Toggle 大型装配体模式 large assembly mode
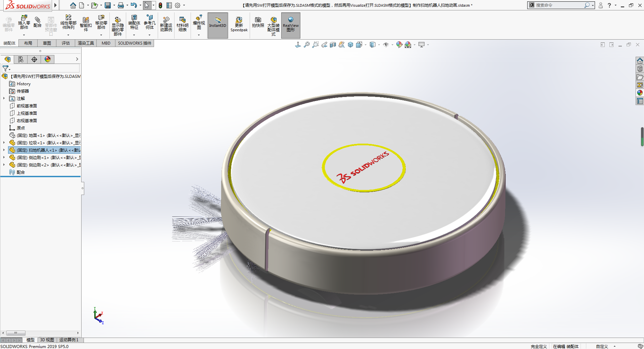The image size is (644, 349). click(x=274, y=26)
